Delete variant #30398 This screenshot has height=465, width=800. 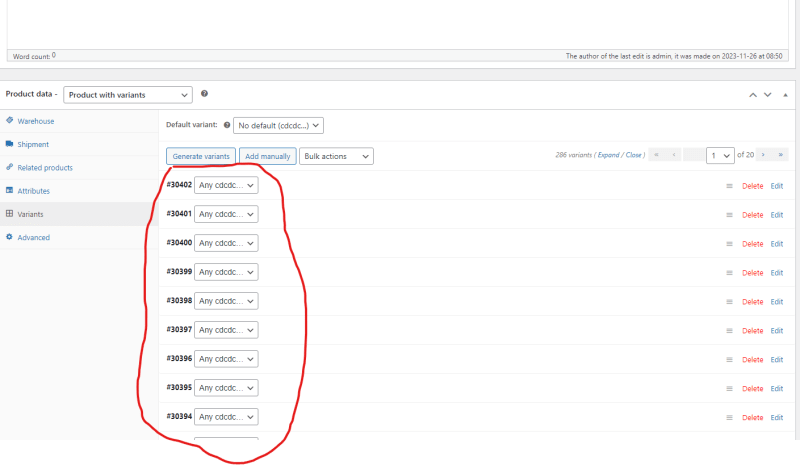[x=753, y=302]
